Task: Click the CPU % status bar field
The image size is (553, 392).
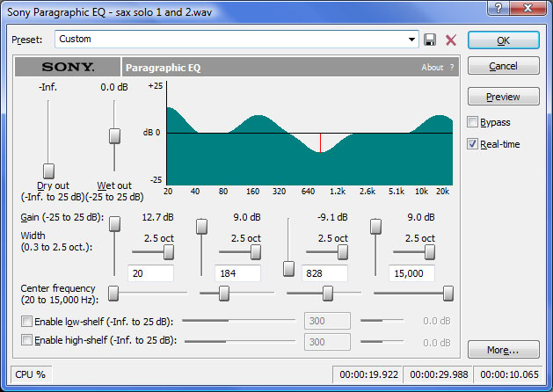Action: point(32,374)
